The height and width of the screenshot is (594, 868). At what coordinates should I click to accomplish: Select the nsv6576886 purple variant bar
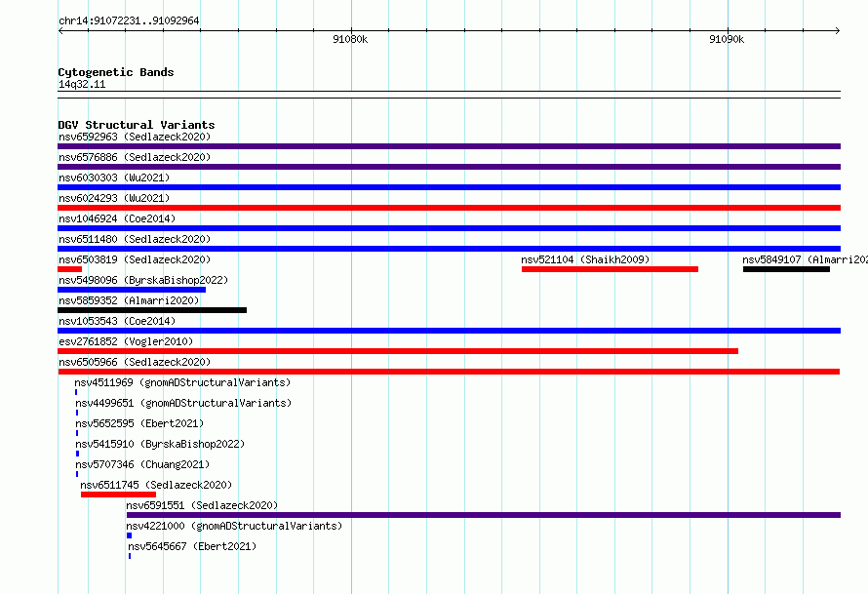(x=449, y=167)
